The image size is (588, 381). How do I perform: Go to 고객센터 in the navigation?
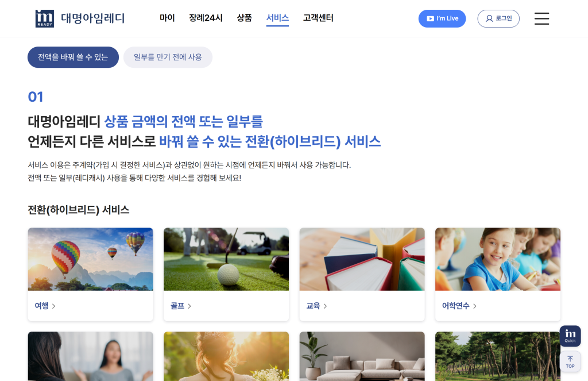(x=318, y=18)
